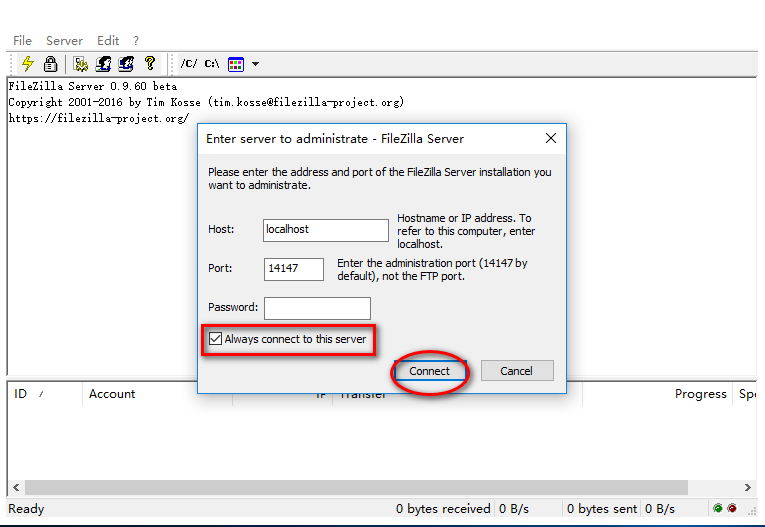This screenshot has height=527, width=765.
Task: Open the File menu
Action: click(22, 41)
